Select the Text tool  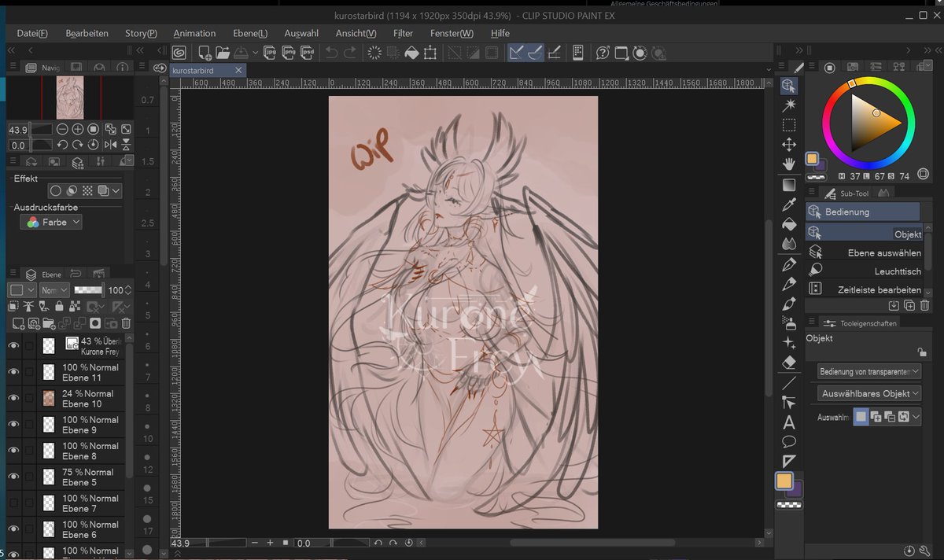click(789, 422)
